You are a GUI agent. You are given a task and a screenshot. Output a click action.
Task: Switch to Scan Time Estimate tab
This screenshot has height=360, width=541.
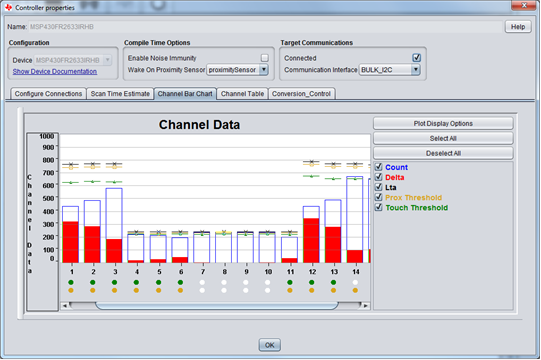click(x=120, y=94)
